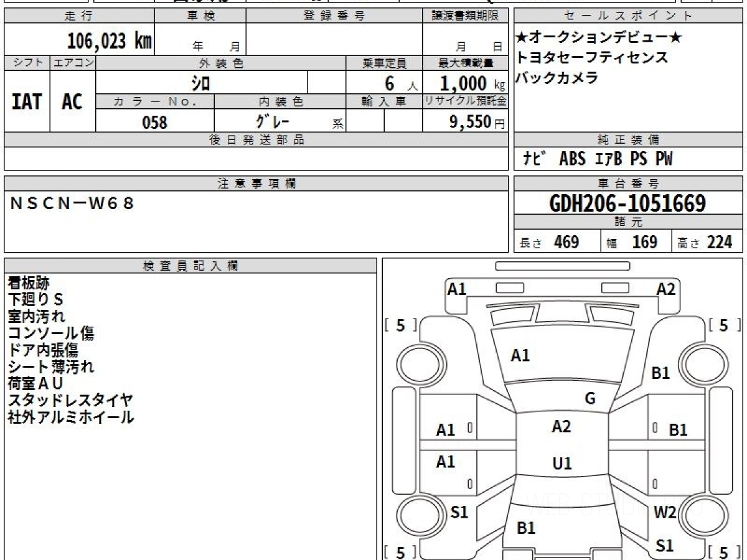
Task: Click the height value 高さ 224
Action: (705, 242)
